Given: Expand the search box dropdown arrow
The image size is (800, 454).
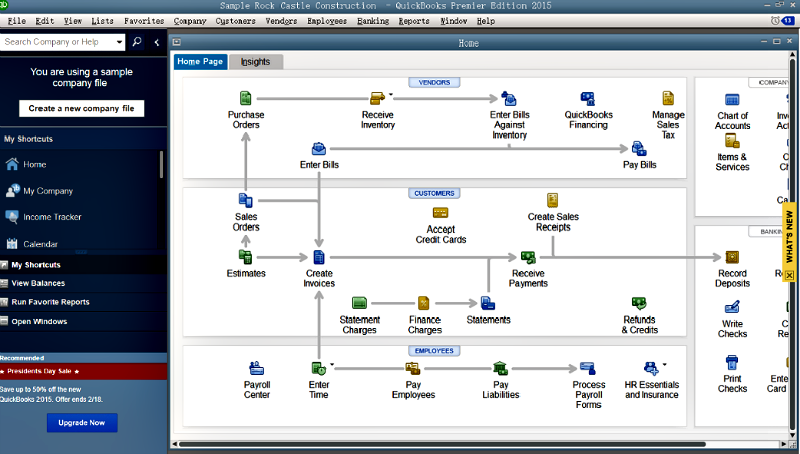Looking at the screenshot, I should click(119, 42).
